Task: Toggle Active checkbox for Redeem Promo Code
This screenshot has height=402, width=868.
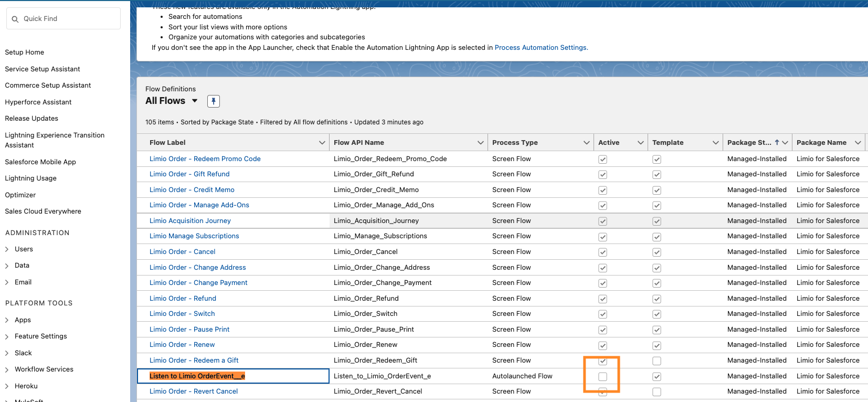Action: (x=602, y=159)
